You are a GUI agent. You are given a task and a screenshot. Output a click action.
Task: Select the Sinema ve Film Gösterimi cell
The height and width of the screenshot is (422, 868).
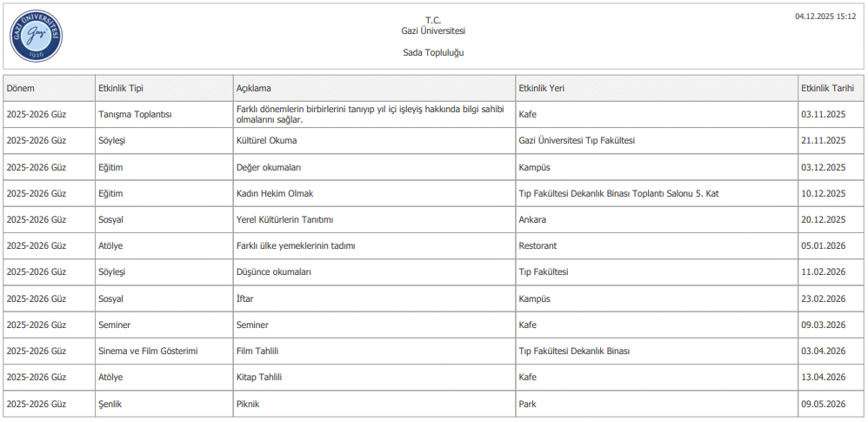tap(149, 352)
